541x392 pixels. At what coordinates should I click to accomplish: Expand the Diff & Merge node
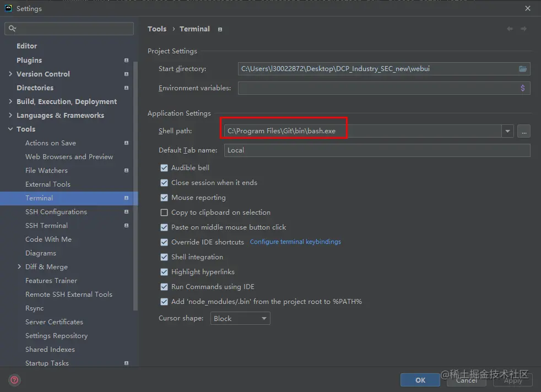19,266
